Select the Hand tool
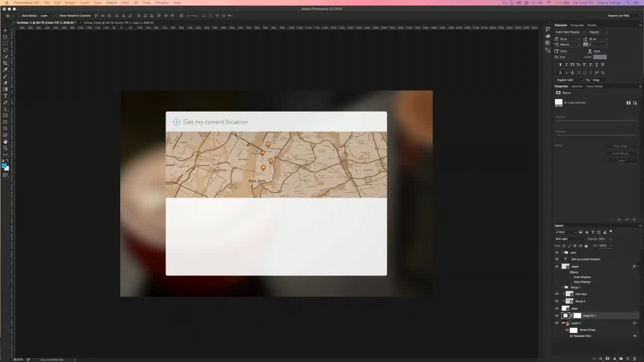This screenshot has height=362, width=644. 6,141
